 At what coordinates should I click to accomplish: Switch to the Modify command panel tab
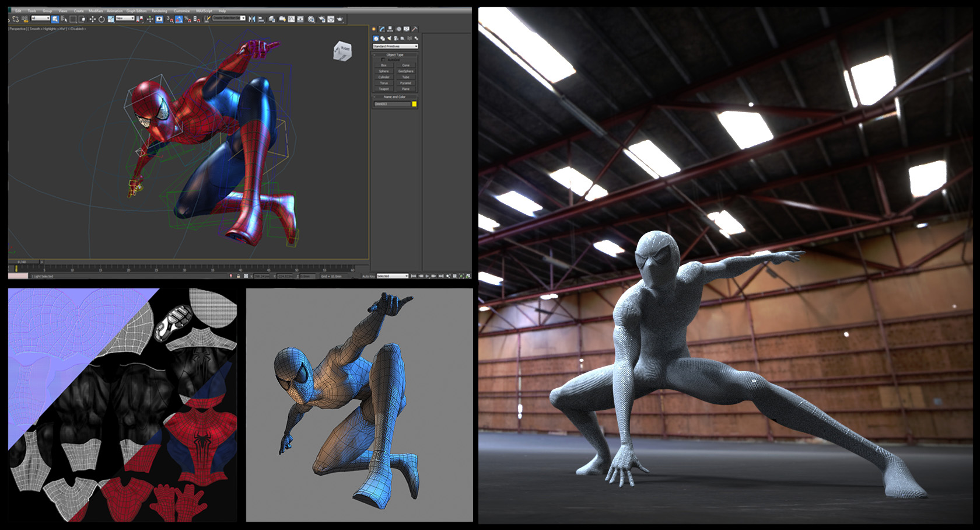point(381,29)
